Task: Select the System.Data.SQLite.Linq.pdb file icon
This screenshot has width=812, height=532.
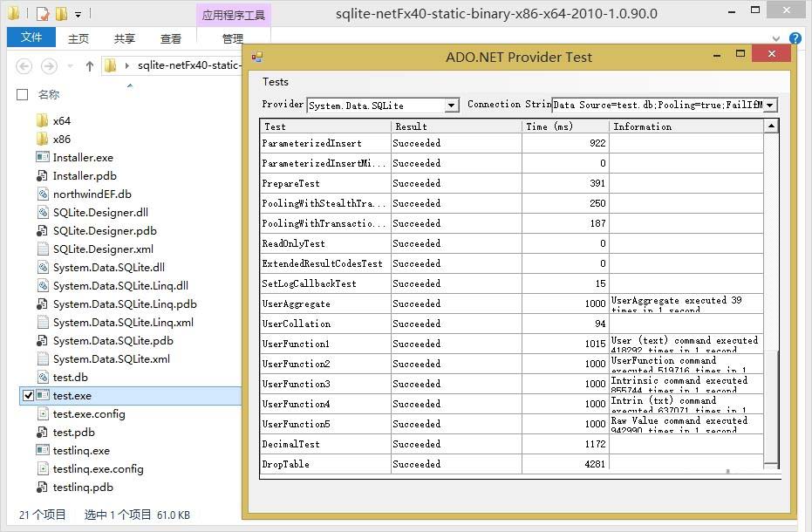Action: point(43,304)
